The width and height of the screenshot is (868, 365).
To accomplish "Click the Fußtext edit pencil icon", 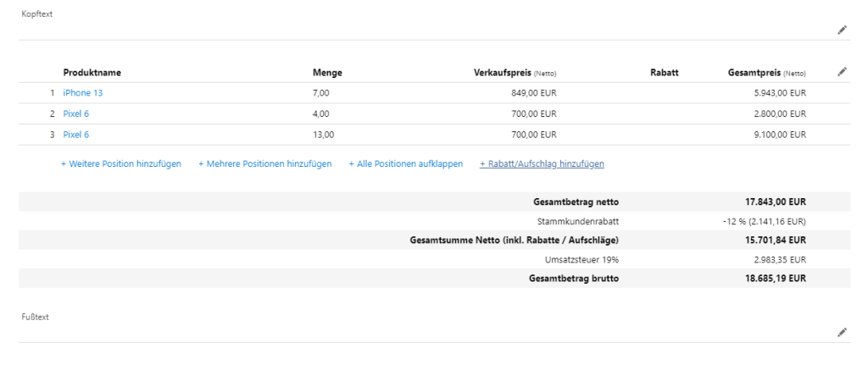I will pyautogui.click(x=842, y=333).
